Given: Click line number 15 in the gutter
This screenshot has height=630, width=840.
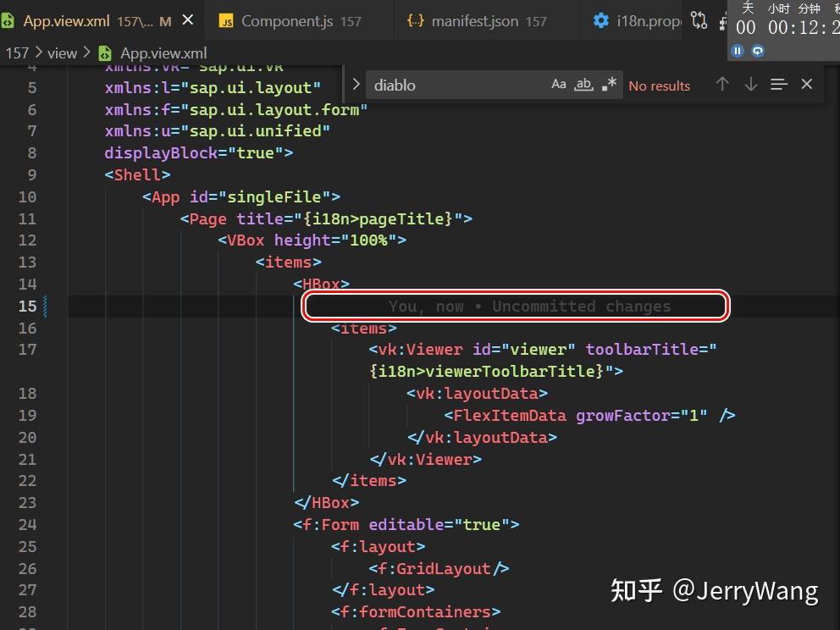Looking at the screenshot, I should (27, 306).
